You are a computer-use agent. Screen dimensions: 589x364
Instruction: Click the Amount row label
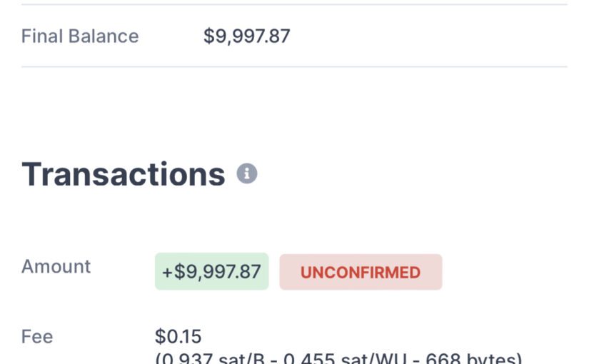pyautogui.click(x=56, y=267)
